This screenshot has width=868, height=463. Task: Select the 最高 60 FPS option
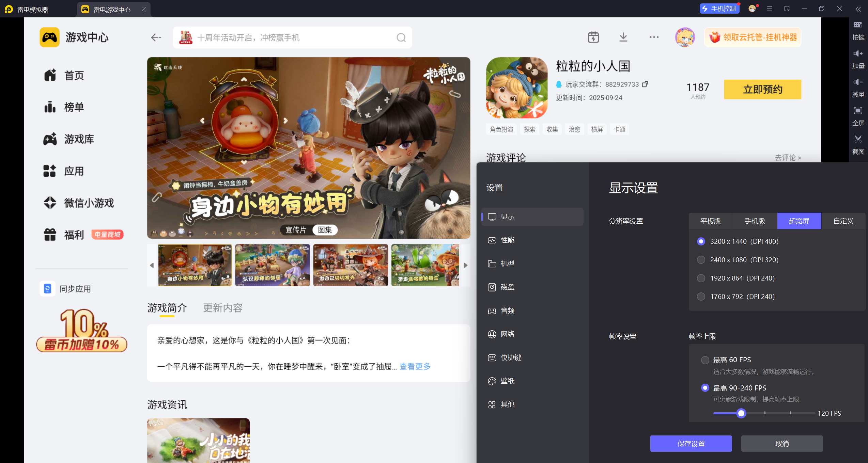click(705, 360)
